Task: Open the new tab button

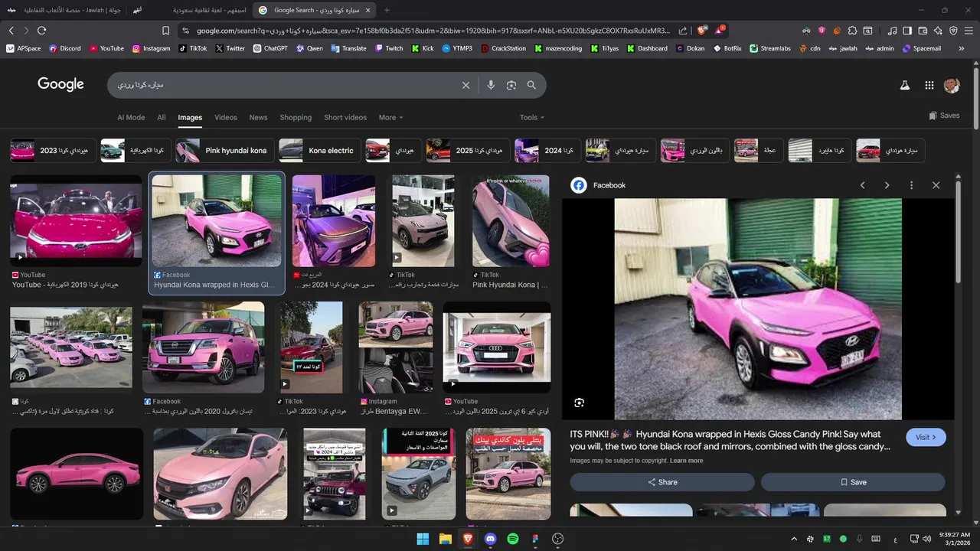Action: 387,10
